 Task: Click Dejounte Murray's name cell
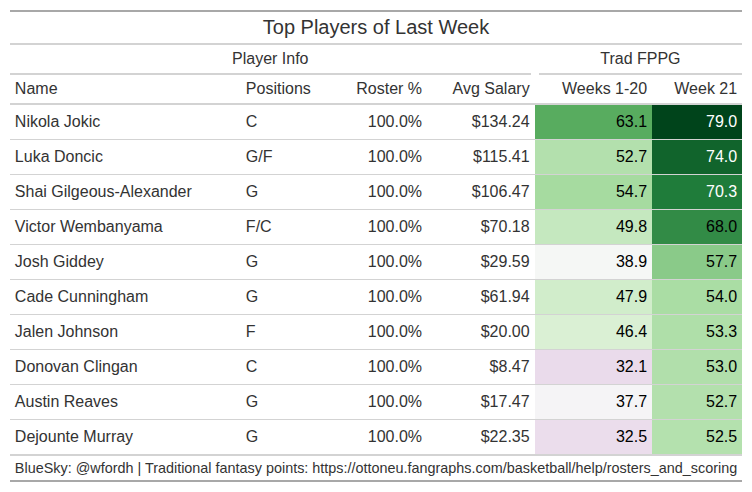74,436
